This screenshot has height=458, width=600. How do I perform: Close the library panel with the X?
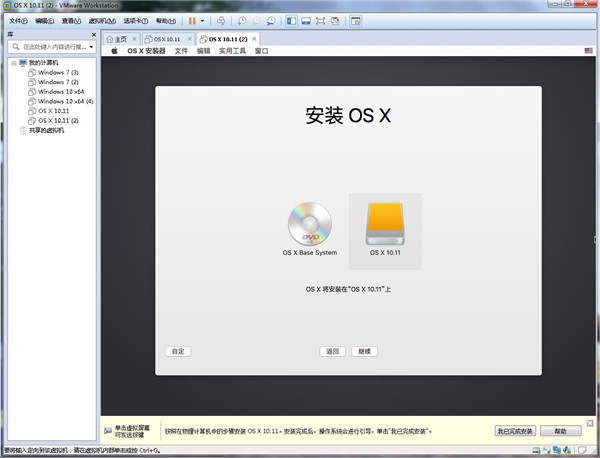94,35
